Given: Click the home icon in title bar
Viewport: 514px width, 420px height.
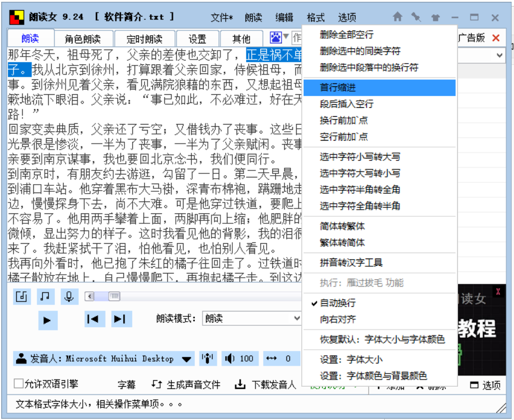Looking at the screenshot, I should coord(398,17).
